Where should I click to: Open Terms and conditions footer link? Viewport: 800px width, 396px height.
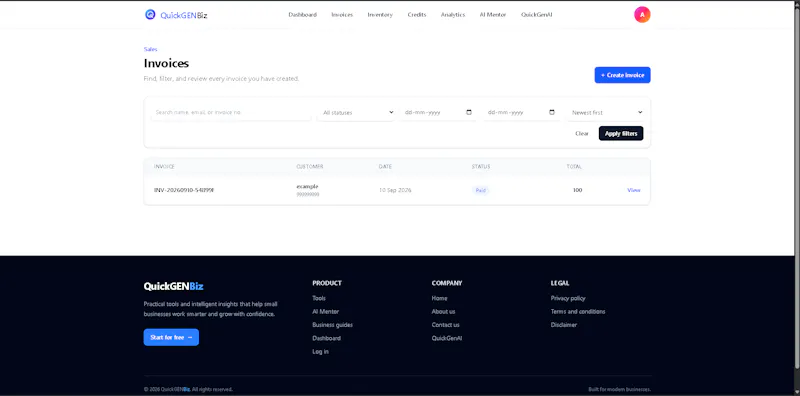coord(578,311)
